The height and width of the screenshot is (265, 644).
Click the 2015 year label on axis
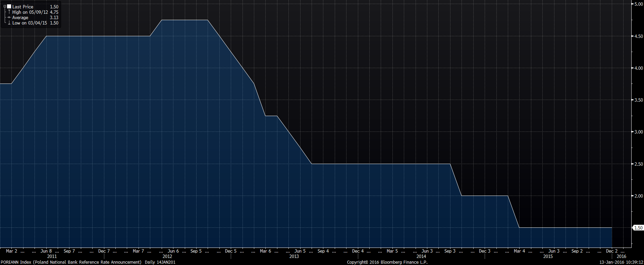tap(548, 256)
